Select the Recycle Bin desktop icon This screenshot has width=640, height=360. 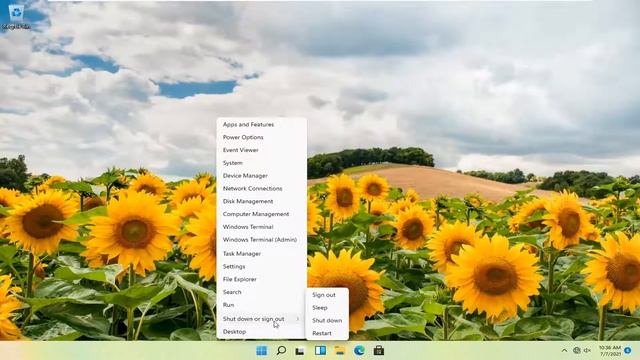coord(16,17)
